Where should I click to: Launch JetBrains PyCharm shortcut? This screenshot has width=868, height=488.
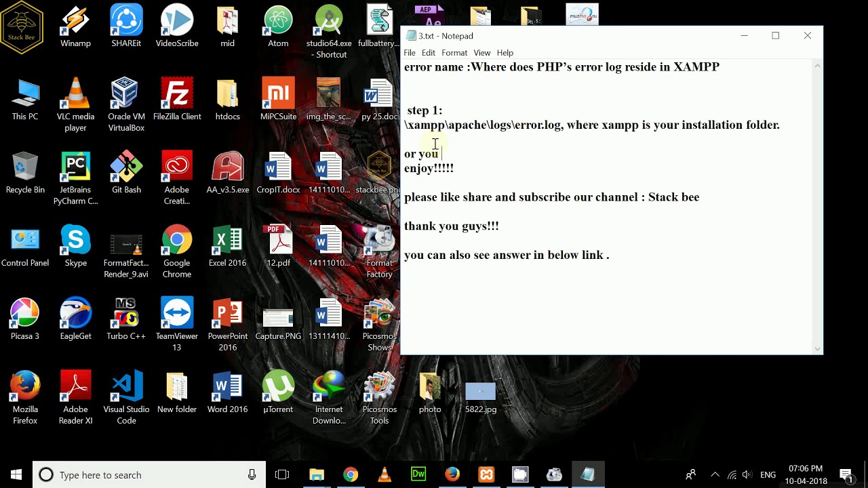[75, 178]
